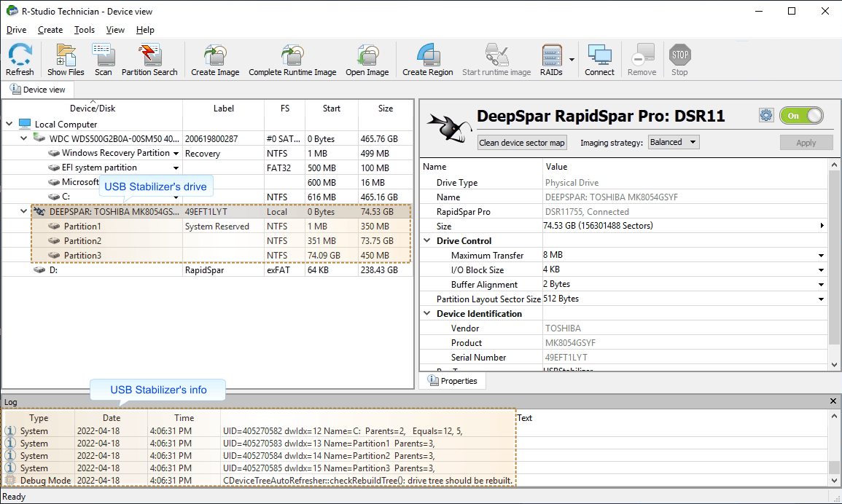Click the Apply button

pyautogui.click(x=806, y=143)
